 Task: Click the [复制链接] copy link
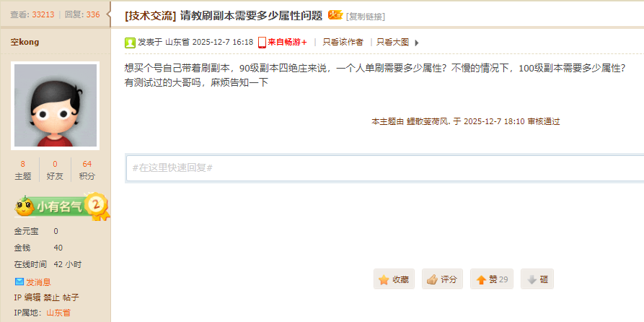pyautogui.click(x=366, y=17)
